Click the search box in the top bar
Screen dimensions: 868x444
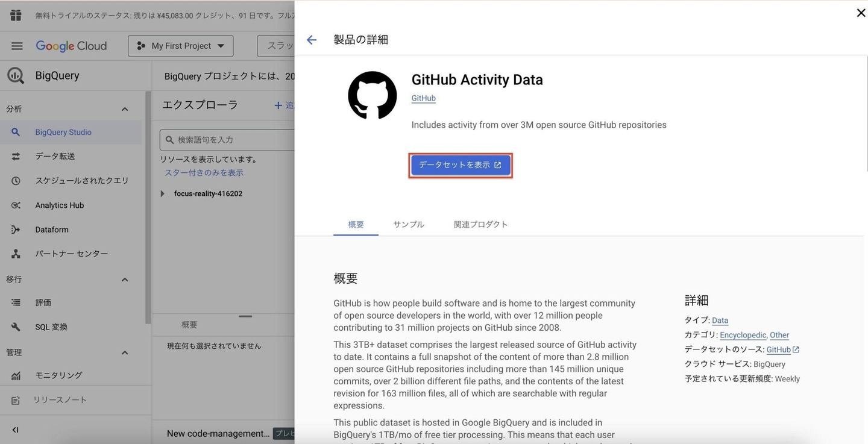click(x=276, y=46)
